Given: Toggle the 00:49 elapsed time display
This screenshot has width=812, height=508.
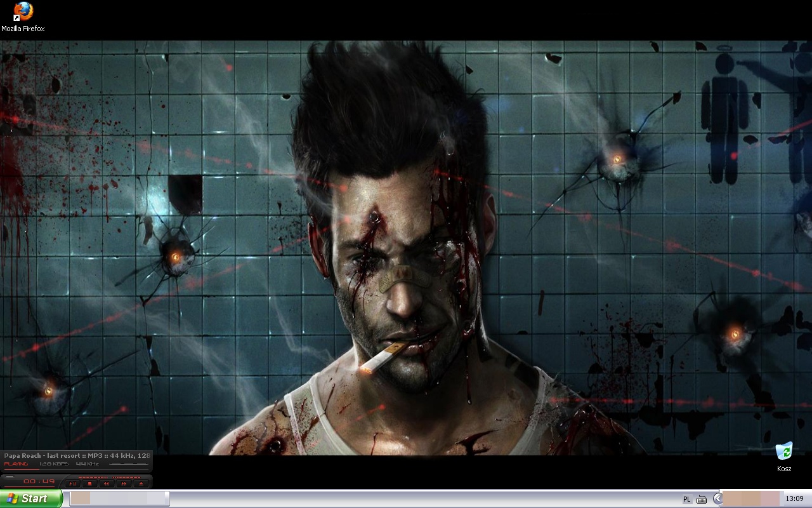Looking at the screenshot, I should tap(39, 482).
